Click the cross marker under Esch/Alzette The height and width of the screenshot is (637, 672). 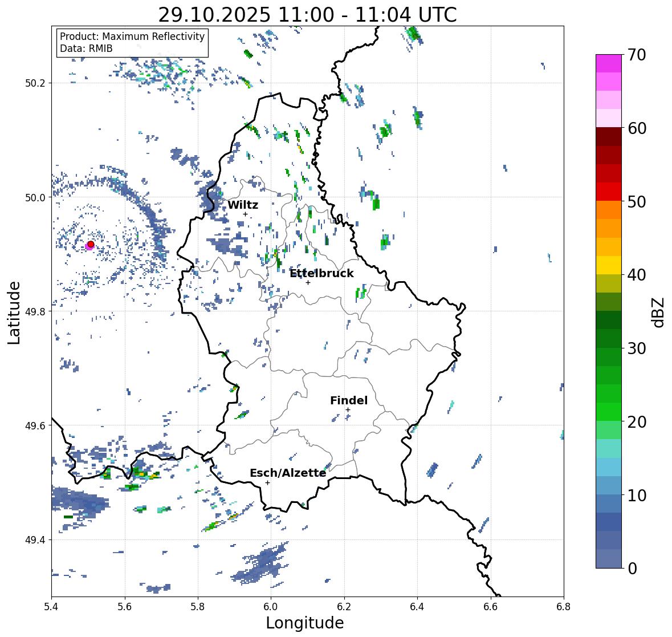(267, 482)
